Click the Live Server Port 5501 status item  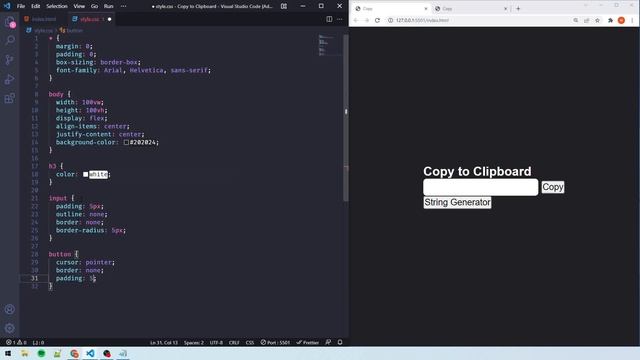point(275,342)
